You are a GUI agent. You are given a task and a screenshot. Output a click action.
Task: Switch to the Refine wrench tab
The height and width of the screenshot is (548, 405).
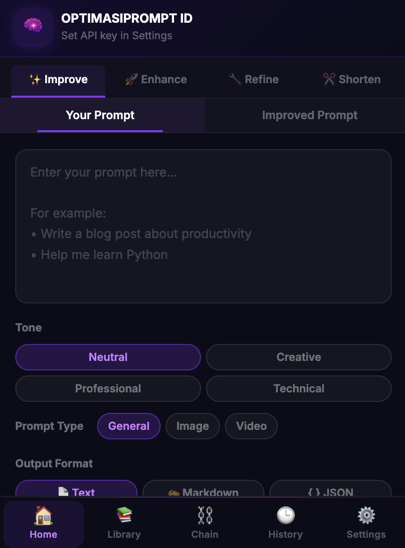point(254,80)
